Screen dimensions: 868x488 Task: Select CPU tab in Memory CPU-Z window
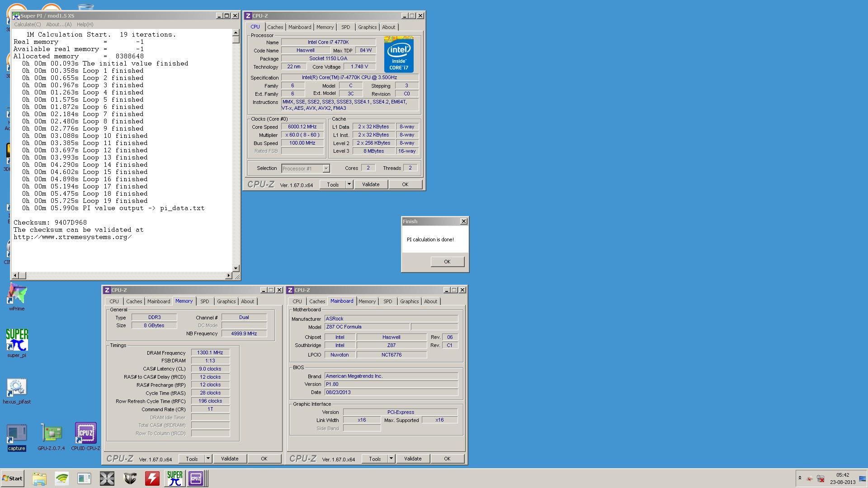pos(114,301)
